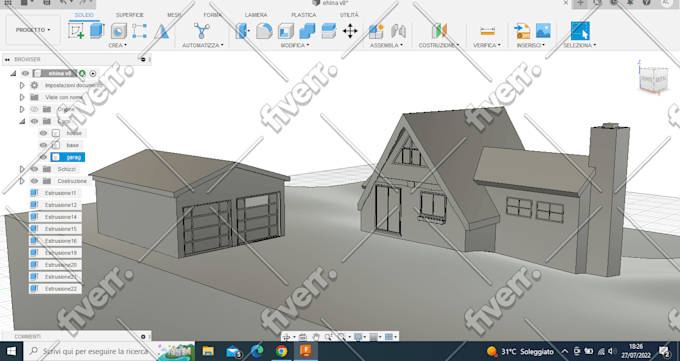680x361 pixels.
Task: Select the Estrusione11 feature
Action: 56,193
